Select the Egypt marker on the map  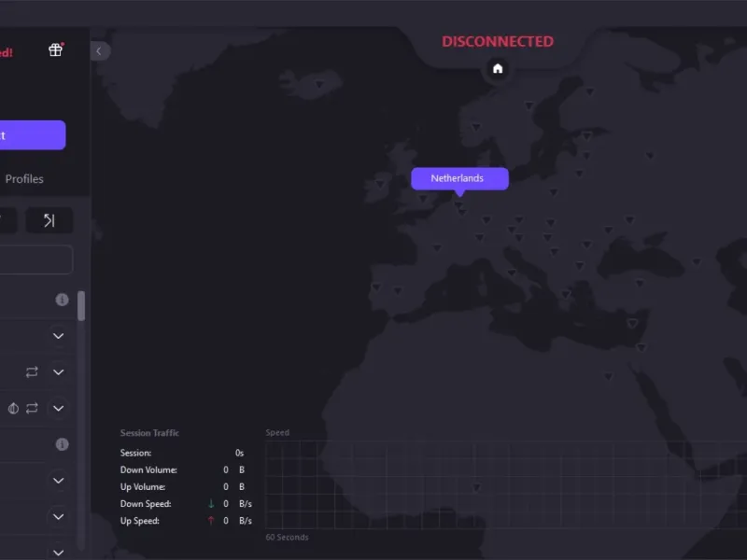point(609,377)
